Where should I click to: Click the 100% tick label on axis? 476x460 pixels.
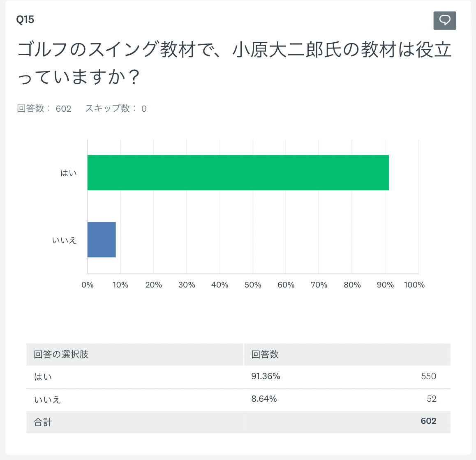pos(414,285)
